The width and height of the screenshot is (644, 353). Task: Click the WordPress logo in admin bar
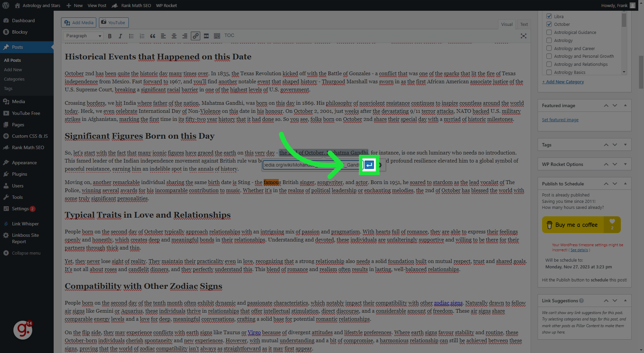pos(6,5)
